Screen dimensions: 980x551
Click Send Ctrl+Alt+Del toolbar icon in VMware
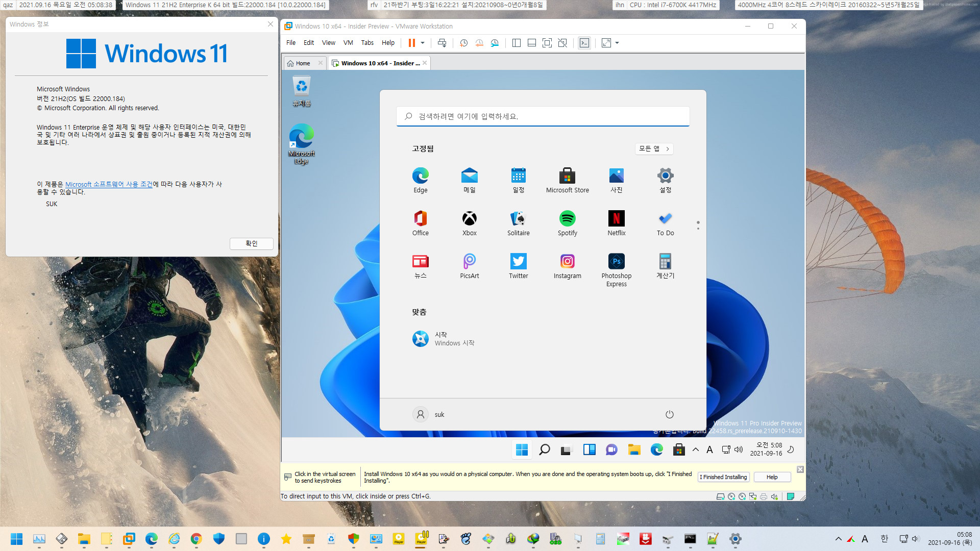tap(442, 43)
